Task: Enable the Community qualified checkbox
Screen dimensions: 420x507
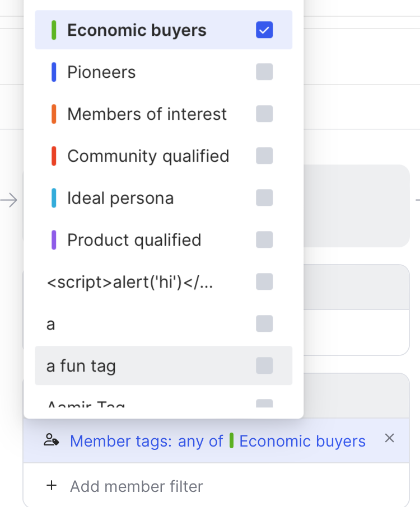Action: pos(264,156)
